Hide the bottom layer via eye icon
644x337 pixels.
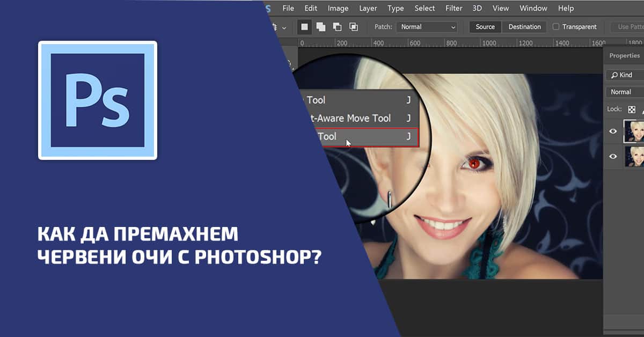pyautogui.click(x=613, y=157)
